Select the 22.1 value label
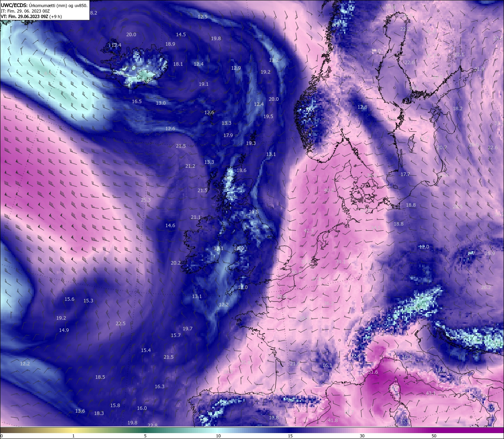The image size is (504, 439). click(x=459, y=55)
